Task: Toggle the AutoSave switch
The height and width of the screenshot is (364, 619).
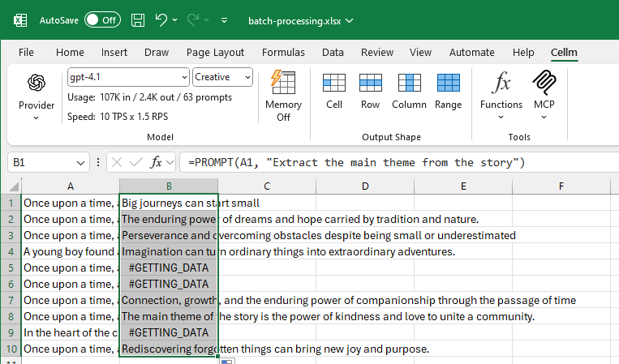Action: pos(102,19)
